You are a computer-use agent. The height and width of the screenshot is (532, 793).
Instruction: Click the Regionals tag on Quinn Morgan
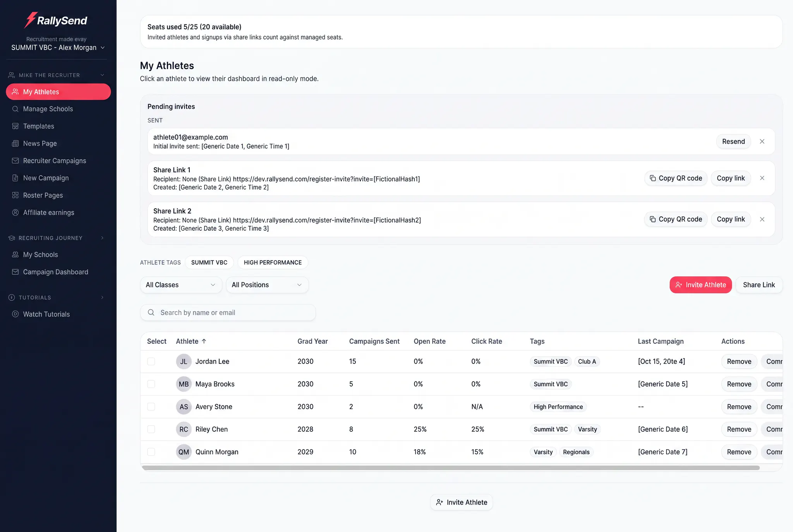[576, 452]
